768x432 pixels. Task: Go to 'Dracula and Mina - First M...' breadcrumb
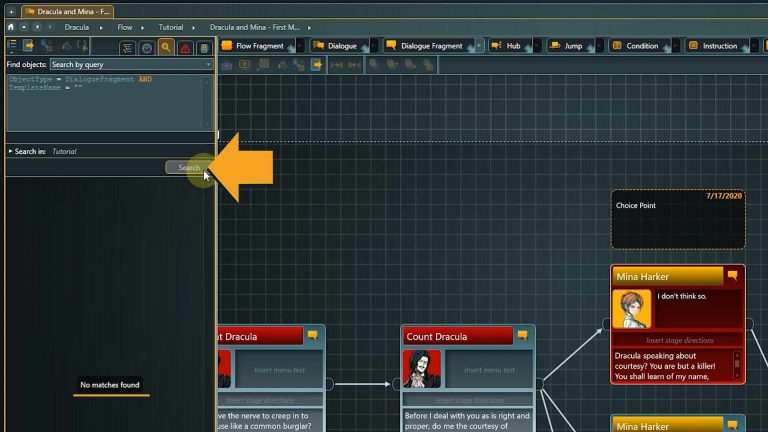(254, 27)
